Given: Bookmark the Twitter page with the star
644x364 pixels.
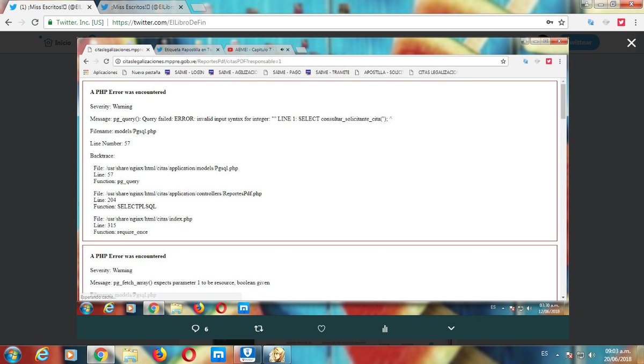Looking at the screenshot, I should [562, 23].
